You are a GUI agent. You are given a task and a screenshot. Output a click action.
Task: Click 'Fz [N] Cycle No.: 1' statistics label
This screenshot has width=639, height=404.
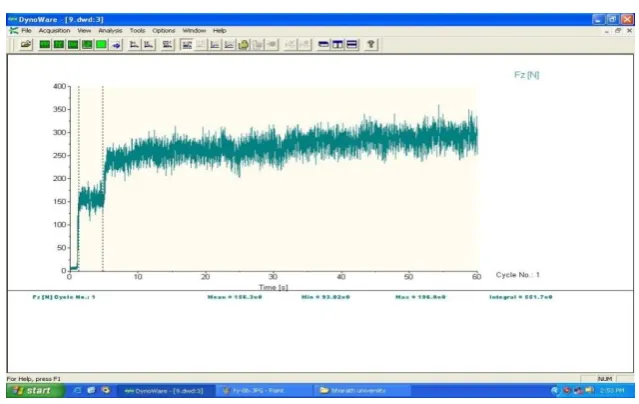(x=64, y=297)
